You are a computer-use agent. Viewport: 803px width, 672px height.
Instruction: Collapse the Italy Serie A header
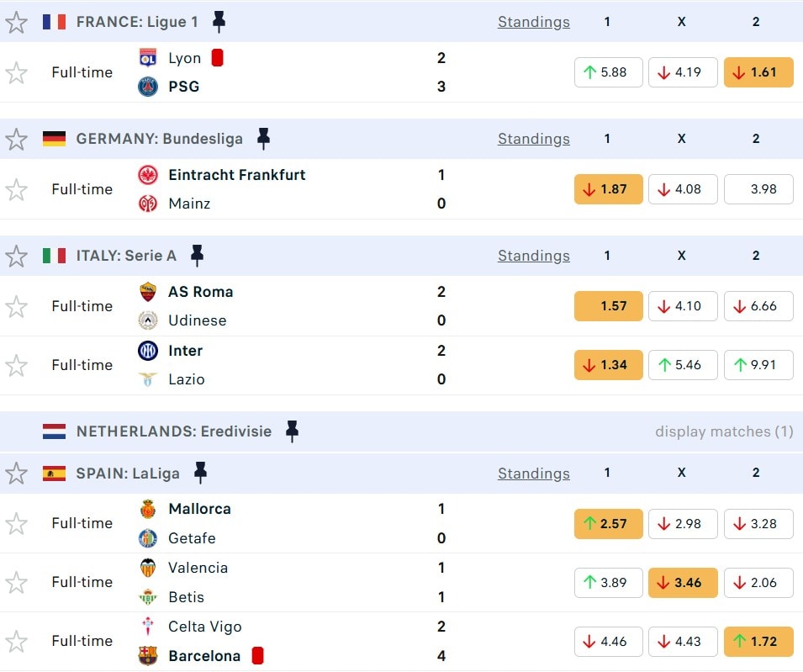point(336,256)
